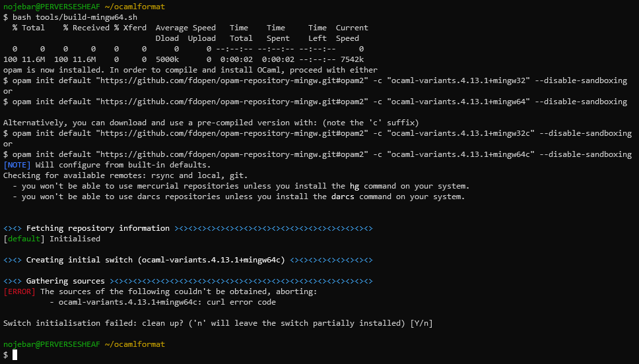
Task: Click 'curl error code' text
Action: (241, 302)
